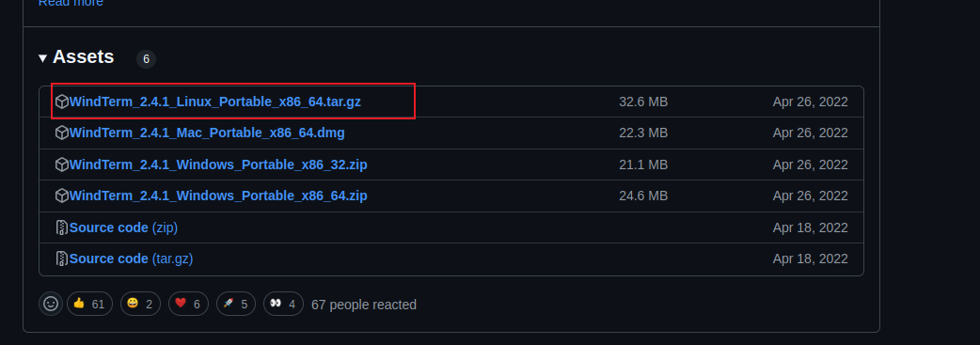Toggle the eyes reaction with 4
Viewport: 980px width, 345px height.
(283, 304)
